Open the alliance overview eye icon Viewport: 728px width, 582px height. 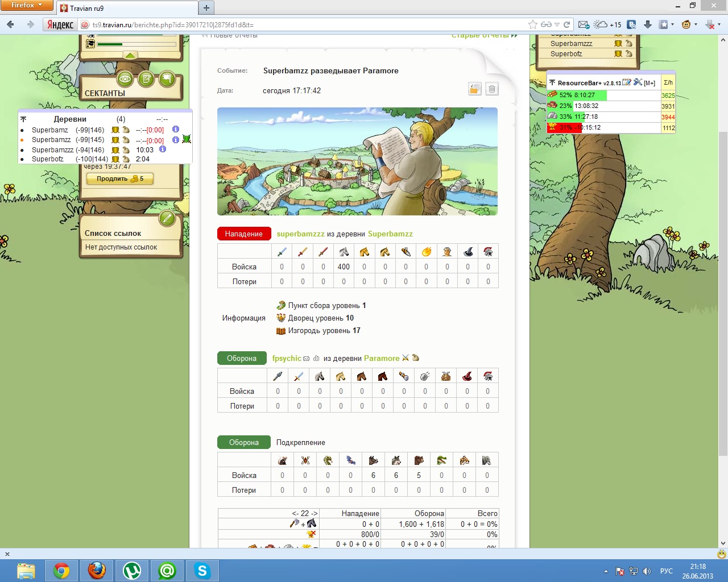(x=126, y=79)
